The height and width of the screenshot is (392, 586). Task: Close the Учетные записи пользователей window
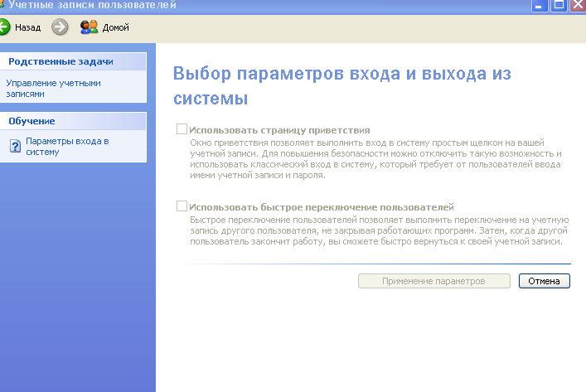(577, 5)
